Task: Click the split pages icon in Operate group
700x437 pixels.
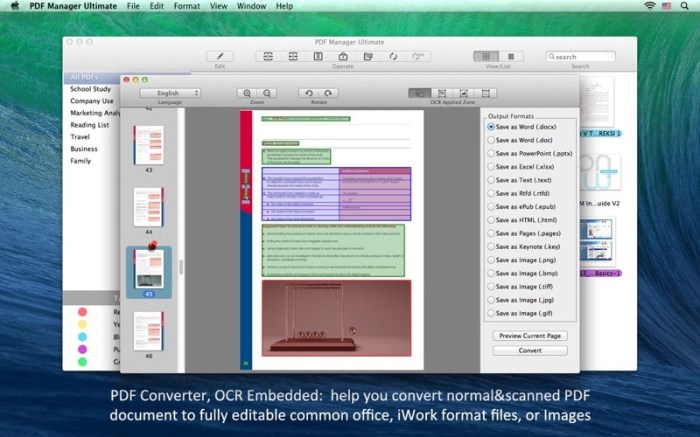Action: [293, 56]
